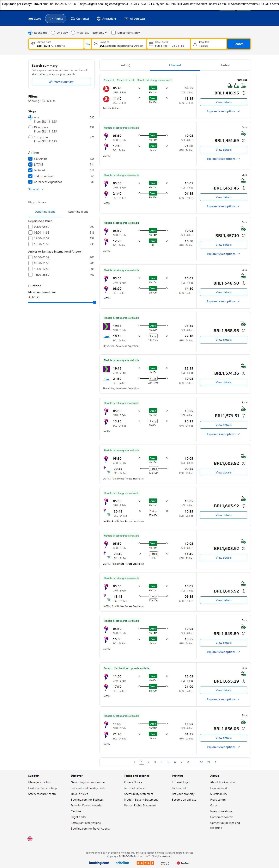Click the calendar icon in Travel dates field

(x=151, y=44)
